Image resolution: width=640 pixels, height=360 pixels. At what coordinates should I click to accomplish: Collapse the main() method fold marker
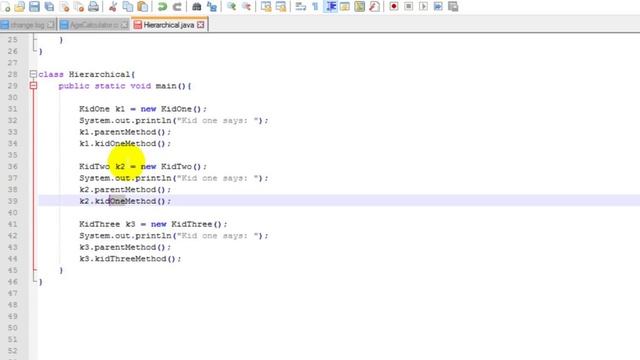click(33, 86)
